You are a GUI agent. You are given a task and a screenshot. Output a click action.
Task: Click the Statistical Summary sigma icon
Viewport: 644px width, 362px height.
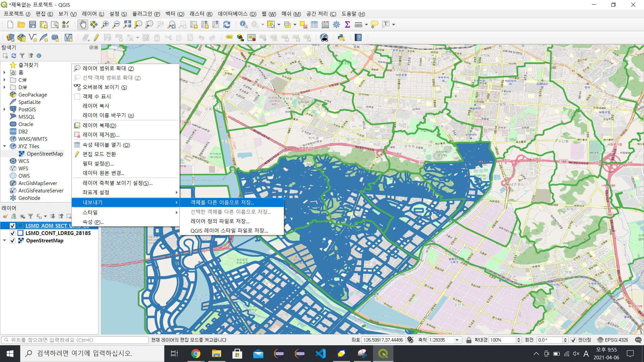[347, 24]
